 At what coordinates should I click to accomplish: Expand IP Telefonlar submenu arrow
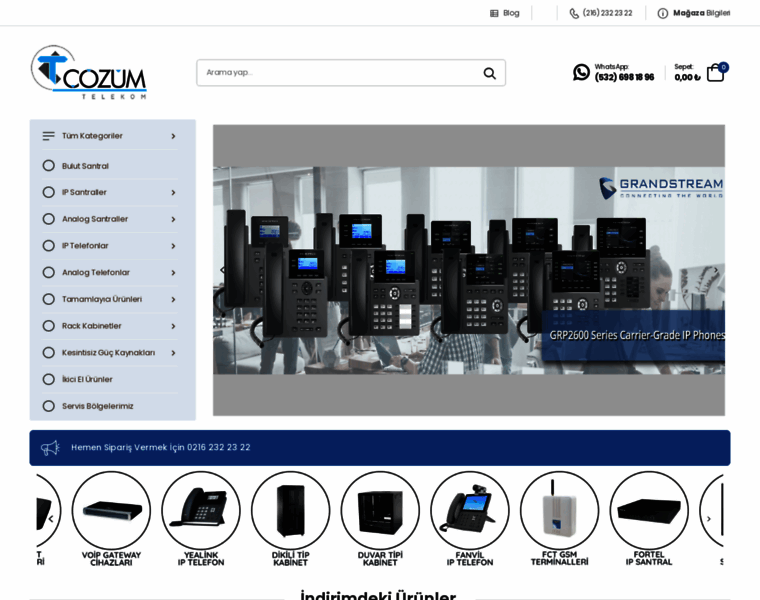pyautogui.click(x=173, y=246)
